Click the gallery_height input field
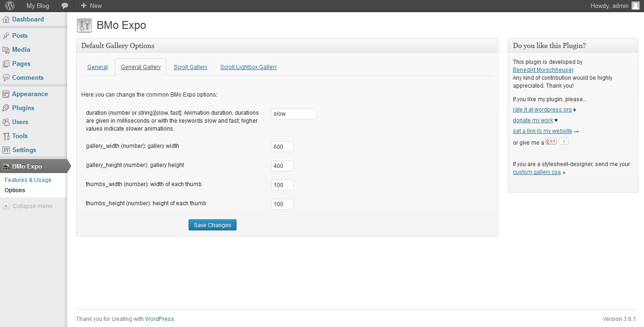 pos(282,166)
